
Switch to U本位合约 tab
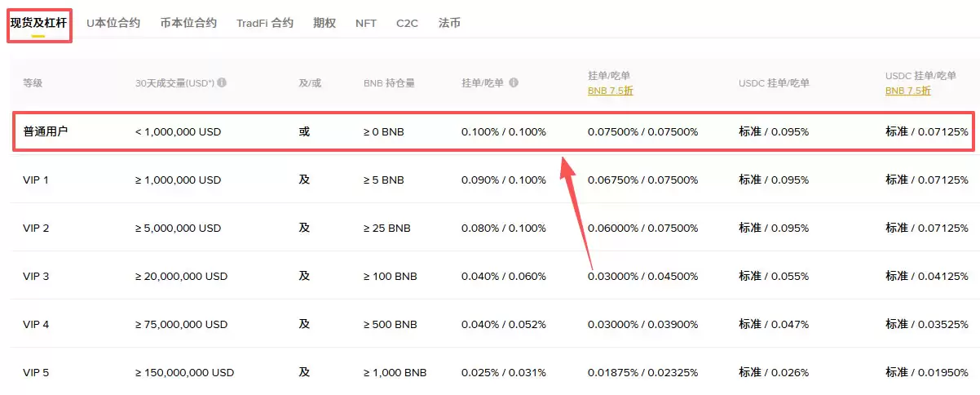click(113, 23)
